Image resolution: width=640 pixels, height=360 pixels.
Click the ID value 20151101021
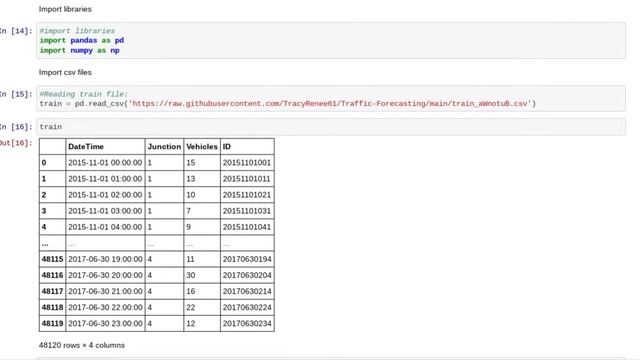[x=247, y=195]
